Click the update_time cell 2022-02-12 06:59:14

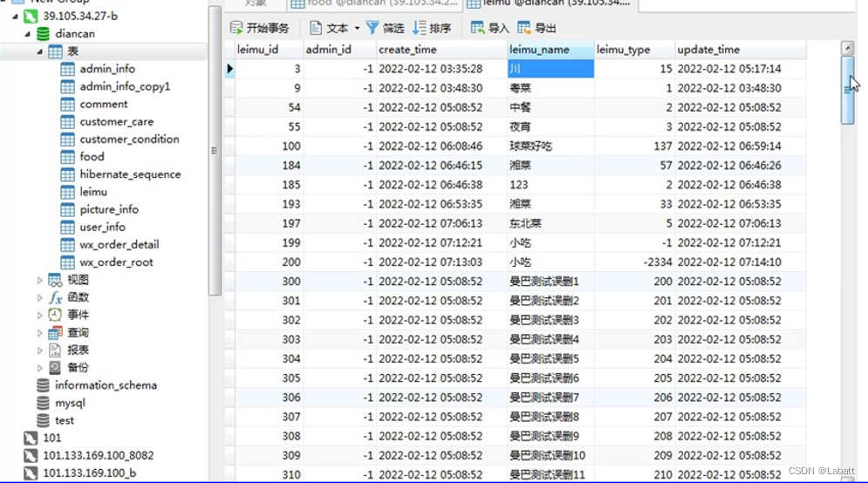741,146
